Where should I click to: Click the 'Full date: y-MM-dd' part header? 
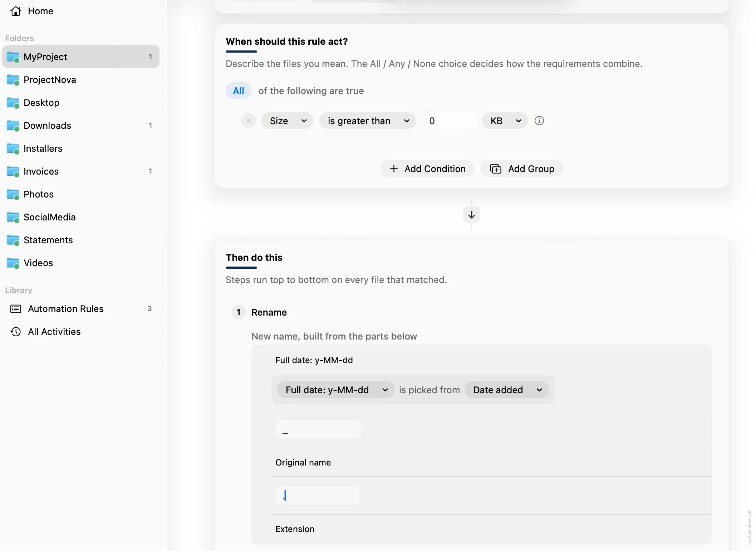[314, 360]
